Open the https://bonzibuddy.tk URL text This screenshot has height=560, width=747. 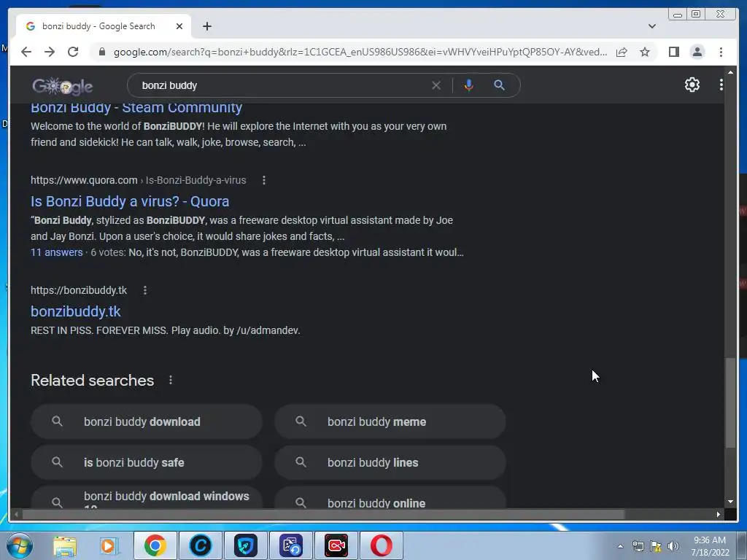point(79,290)
